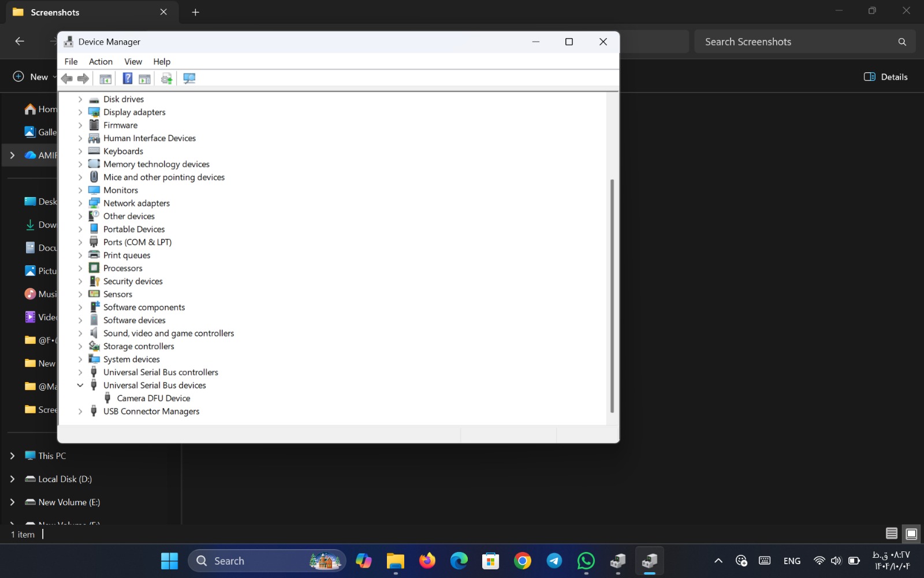Screen dimensions: 924x578
Task: Click the Back navigation arrow in Device Manager
Action: 66,79
